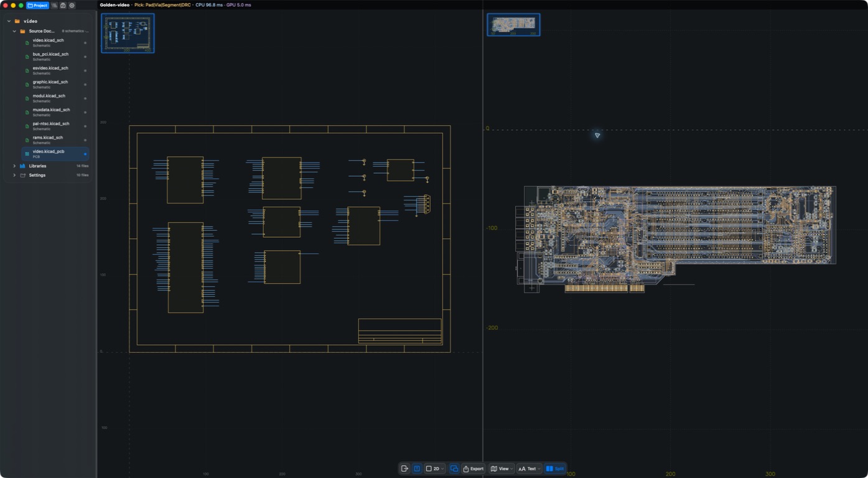Open modul.kicad_sch schematic file
The height and width of the screenshot is (478, 868).
pos(55,98)
